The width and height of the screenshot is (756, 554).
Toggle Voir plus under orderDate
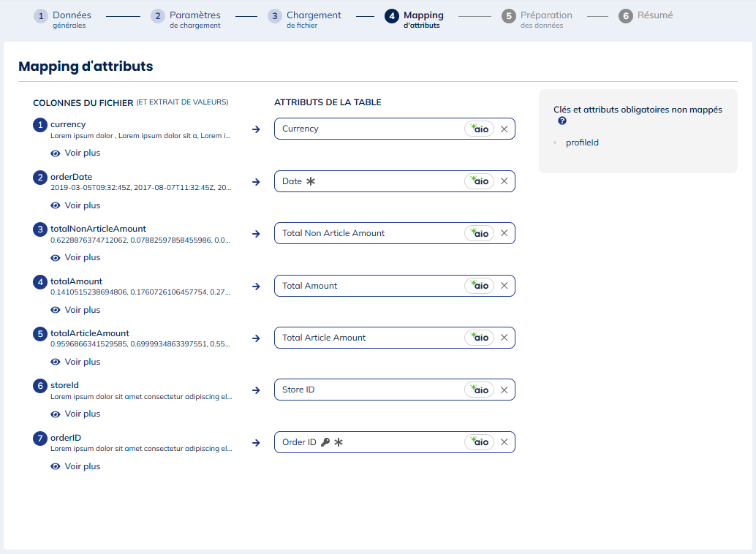pos(75,205)
